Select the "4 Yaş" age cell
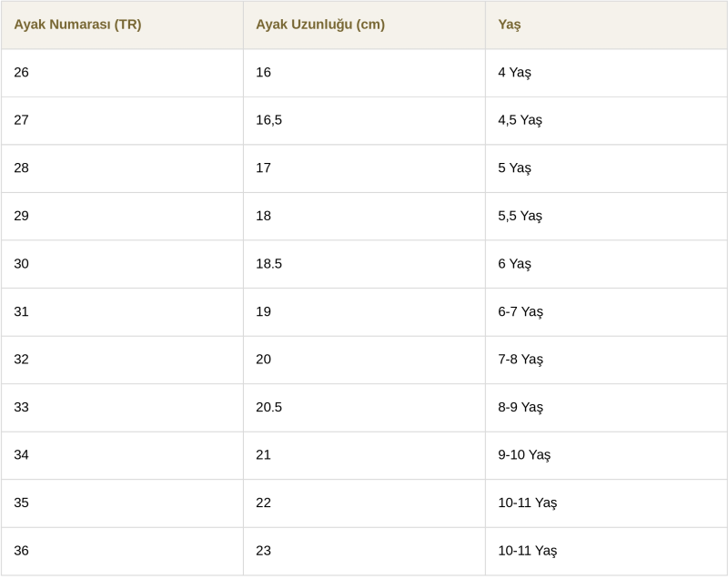728x579 pixels. [x=514, y=72]
